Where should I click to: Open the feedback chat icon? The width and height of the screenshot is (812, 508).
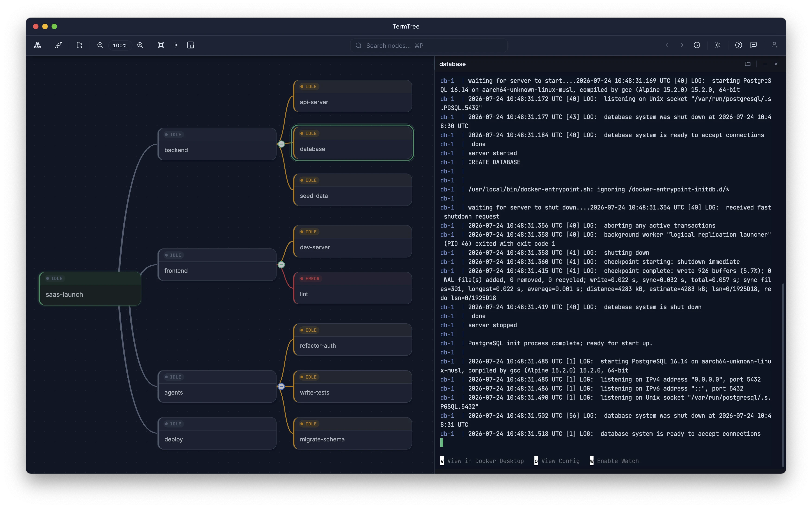[754, 45]
